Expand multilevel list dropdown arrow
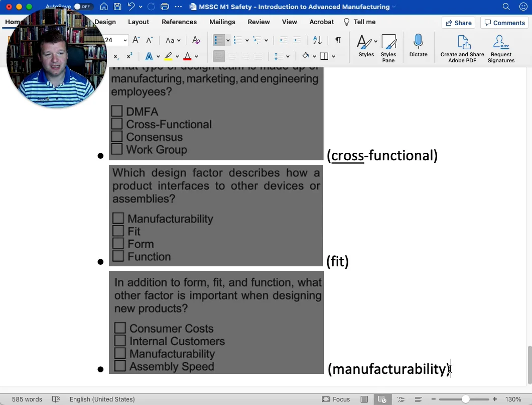This screenshot has width=532, height=405. [x=267, y=40]
